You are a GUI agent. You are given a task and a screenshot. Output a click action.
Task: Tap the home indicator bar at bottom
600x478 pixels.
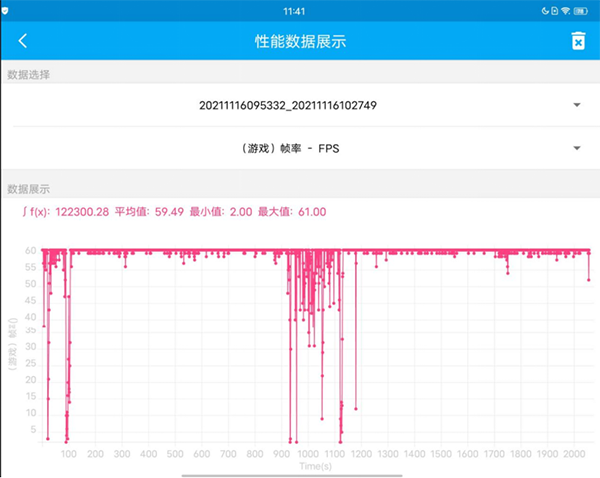pyautogui.click(x=300, y=474)
